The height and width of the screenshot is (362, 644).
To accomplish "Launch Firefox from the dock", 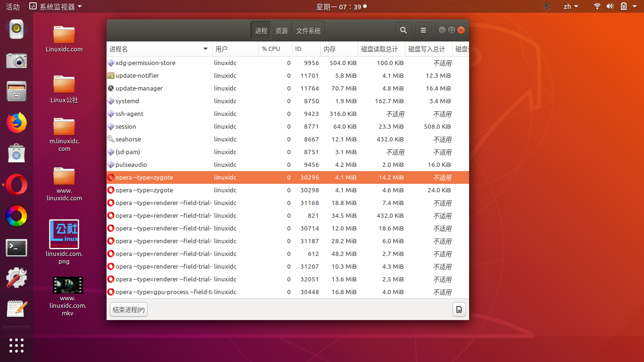I will [17, 123].
